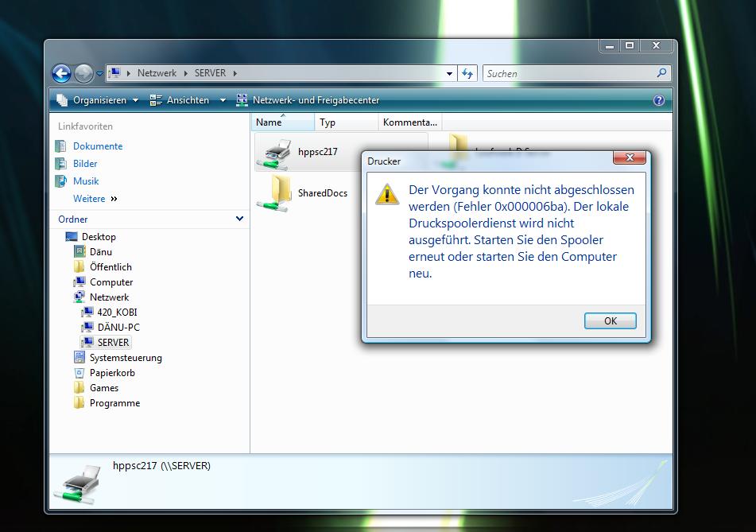Click the refresh button beside address bar
The image size is (756, 532).
click(467, 73)
